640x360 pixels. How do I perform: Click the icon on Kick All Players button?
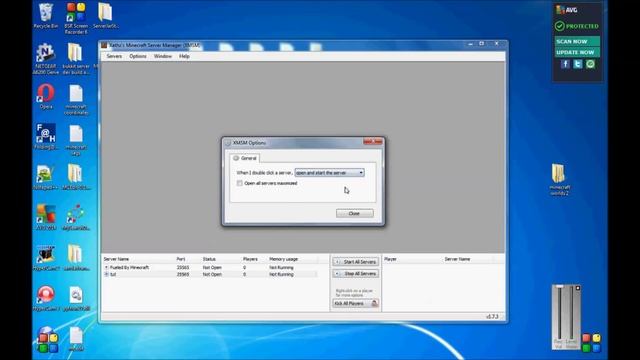374,303
